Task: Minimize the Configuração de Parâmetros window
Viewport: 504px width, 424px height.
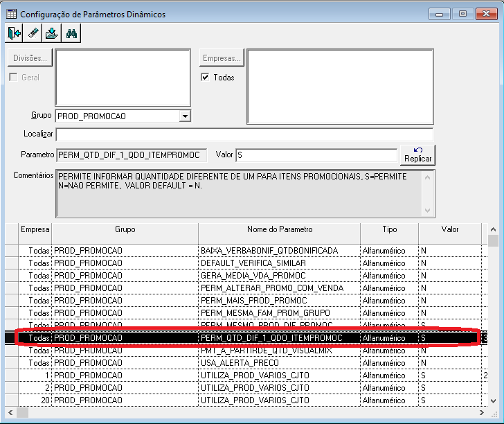Action: pyautogui.click(x=439, y=14)
